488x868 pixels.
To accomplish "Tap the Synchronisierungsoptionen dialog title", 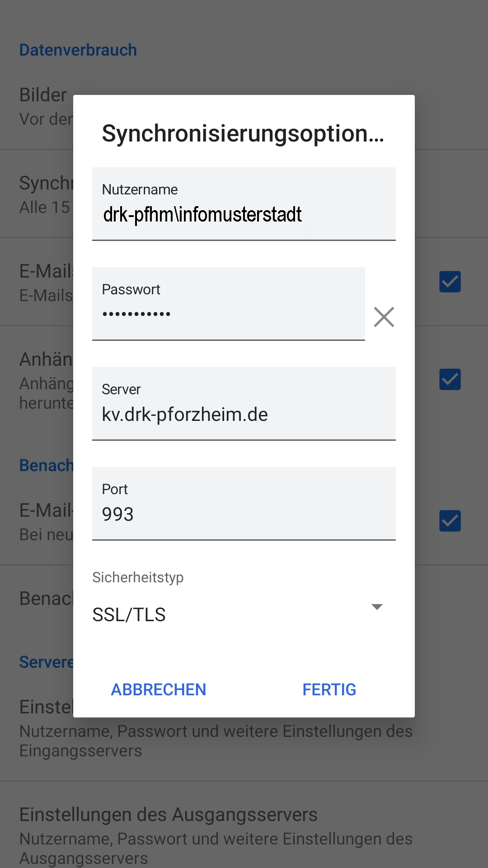I will (x=243, y=133).
